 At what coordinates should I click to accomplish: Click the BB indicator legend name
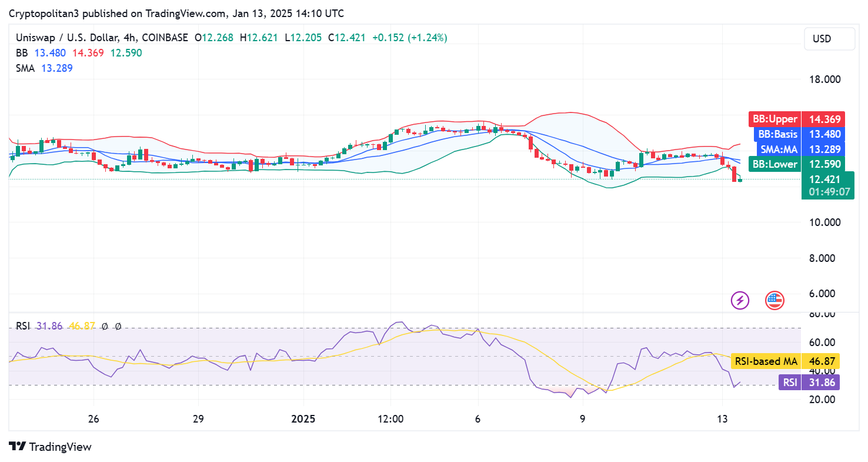click(22, 53)
